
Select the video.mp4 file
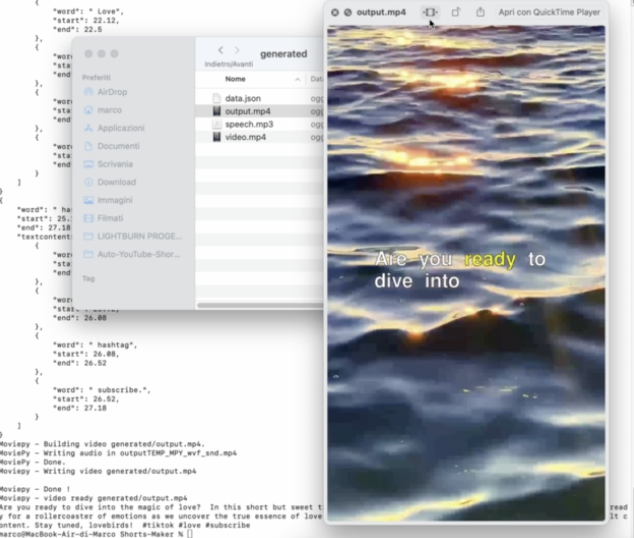245,137
